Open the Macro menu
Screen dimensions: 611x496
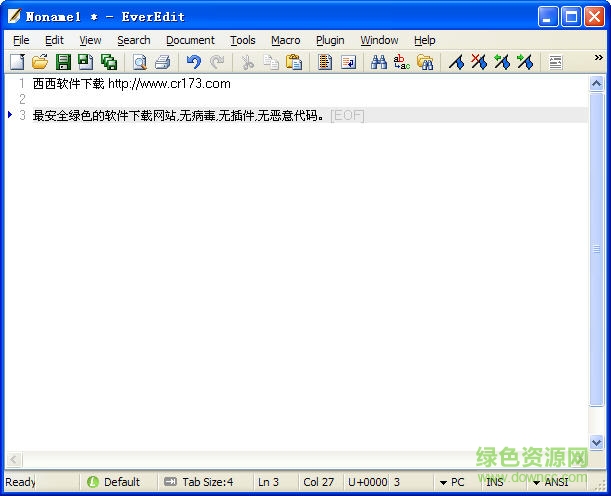click(x=286, y=40)
